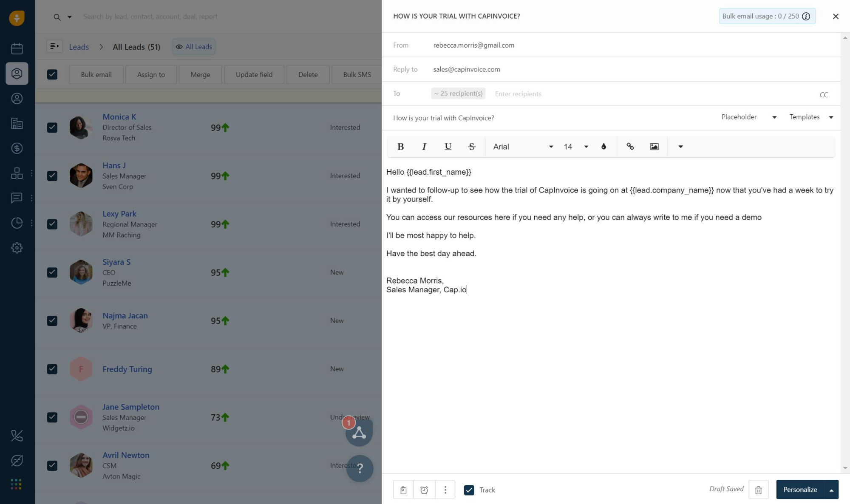Click the strikethrough formatting icon
The image size is (850, 504).
pyautogui.click(x=471, y=147)
